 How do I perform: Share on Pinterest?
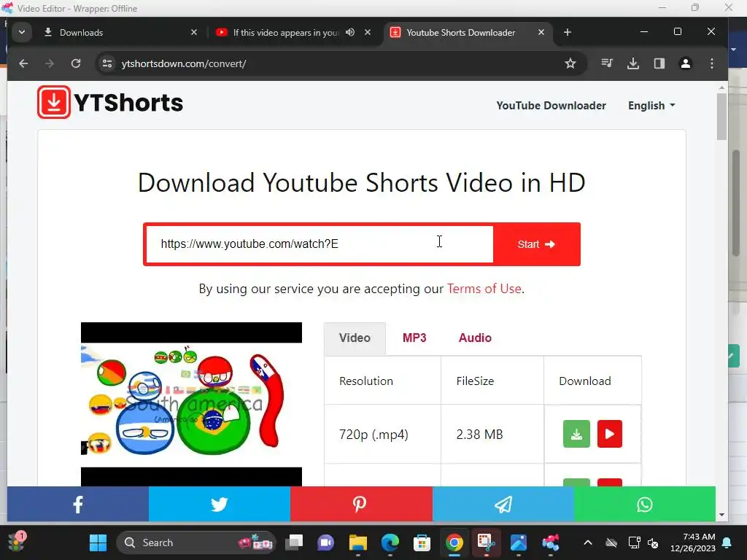tap(361, 504)
